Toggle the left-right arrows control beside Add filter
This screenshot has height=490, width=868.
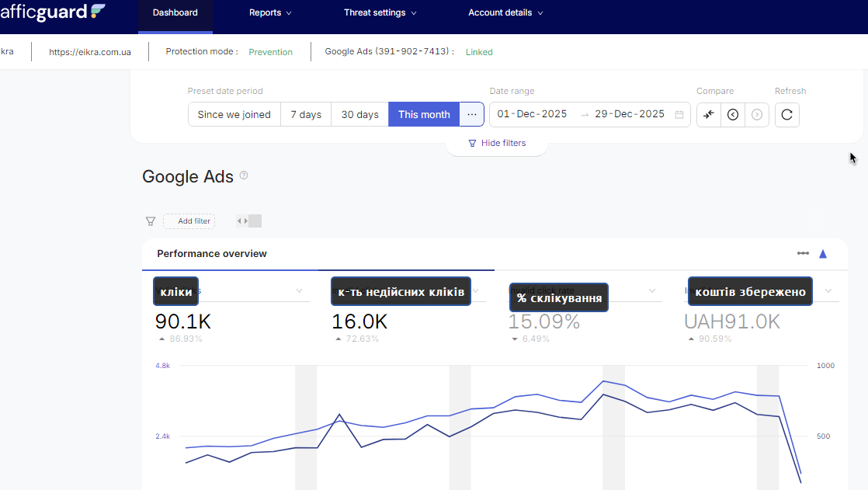point(248,221)
